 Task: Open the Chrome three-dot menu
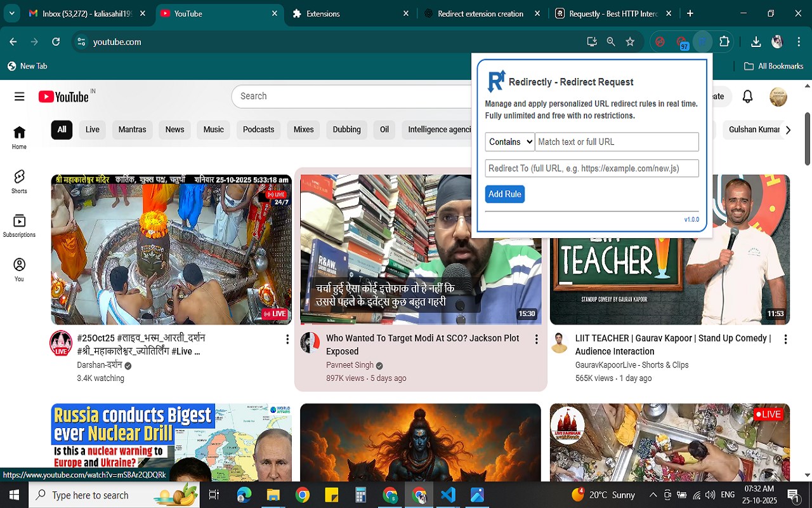tap(797, 42)
